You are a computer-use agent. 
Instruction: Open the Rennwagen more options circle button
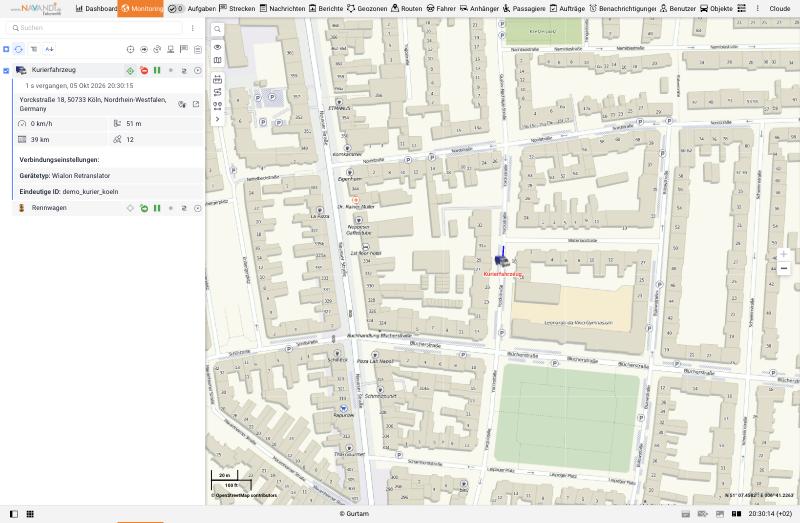[x=198, y=208]
